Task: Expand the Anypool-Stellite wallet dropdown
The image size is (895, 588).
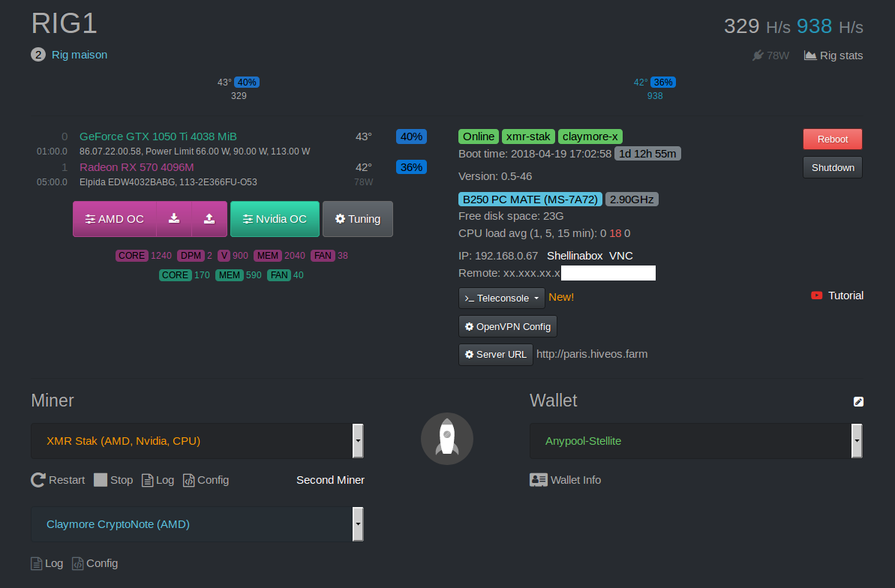Action: pos(856,441)
